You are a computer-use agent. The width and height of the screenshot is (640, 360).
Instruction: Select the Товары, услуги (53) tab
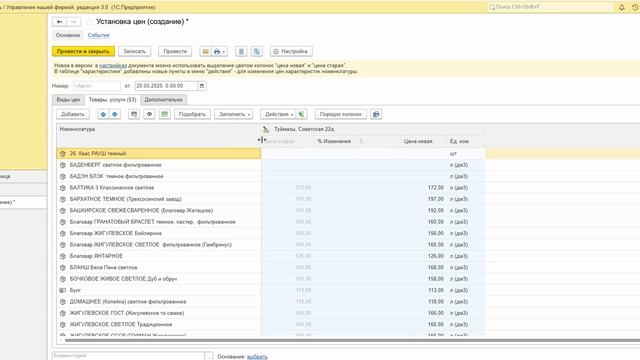pos(112,100)
